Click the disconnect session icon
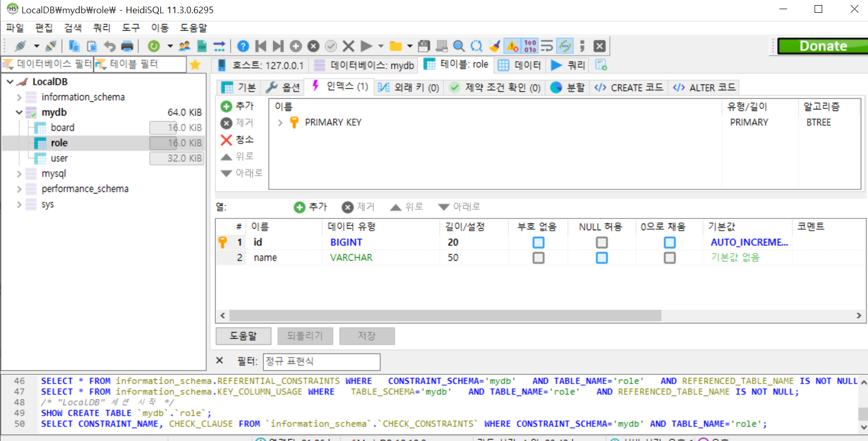This screenshot has height=441, width=868. point(50,46)
